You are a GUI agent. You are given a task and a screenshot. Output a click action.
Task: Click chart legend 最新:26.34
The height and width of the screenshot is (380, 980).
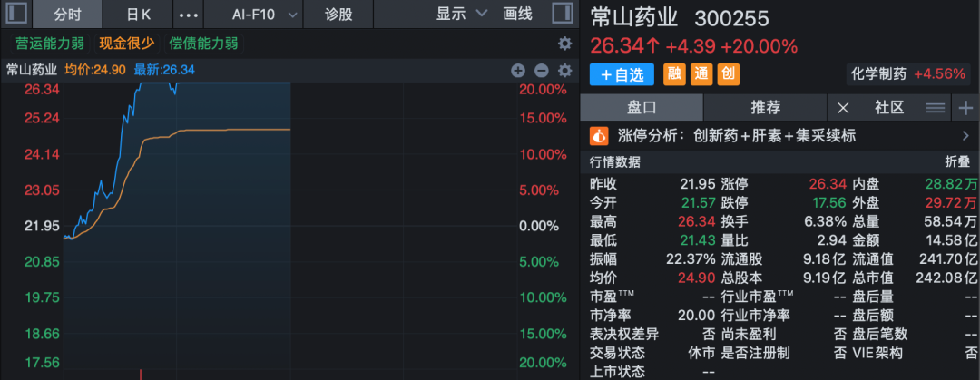tap(163, 70)
